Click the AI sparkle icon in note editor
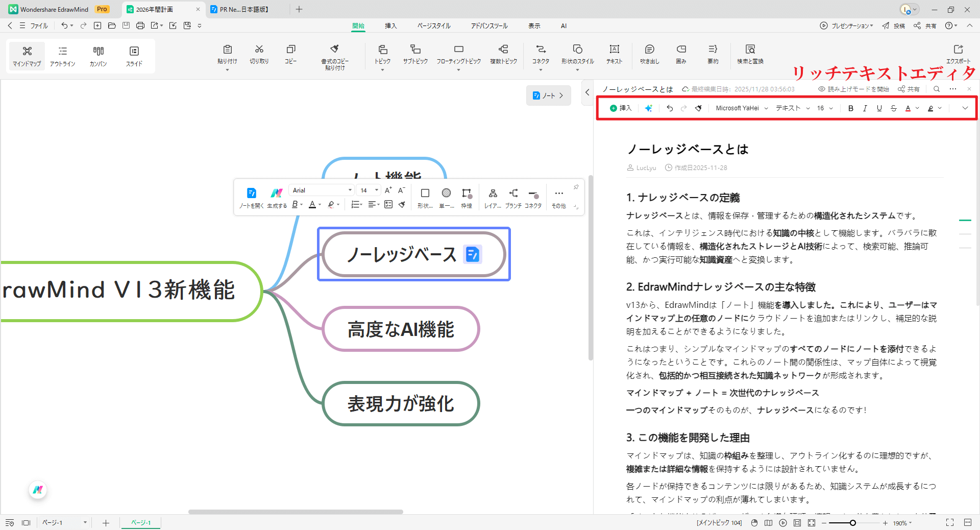 (x=648, y=108)
